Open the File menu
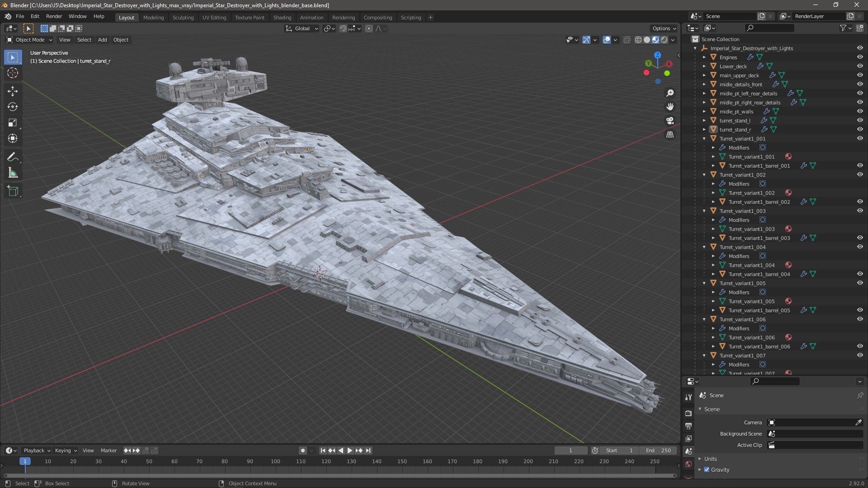This screenshot has height=488, width=868. coord(20,16)
